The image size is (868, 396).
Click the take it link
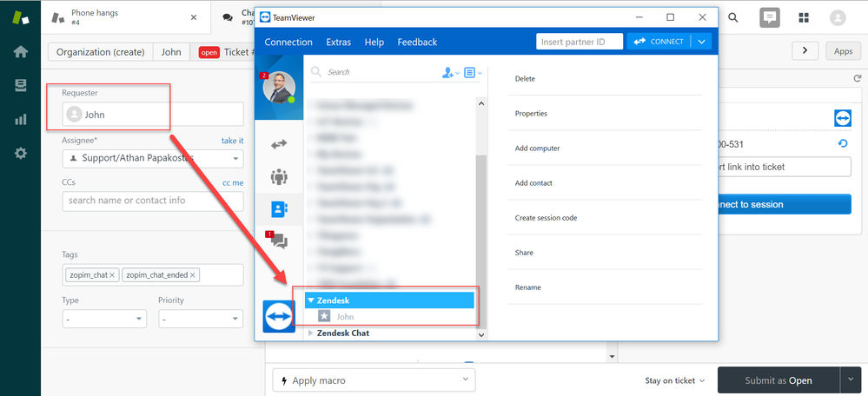pos(233,141)
